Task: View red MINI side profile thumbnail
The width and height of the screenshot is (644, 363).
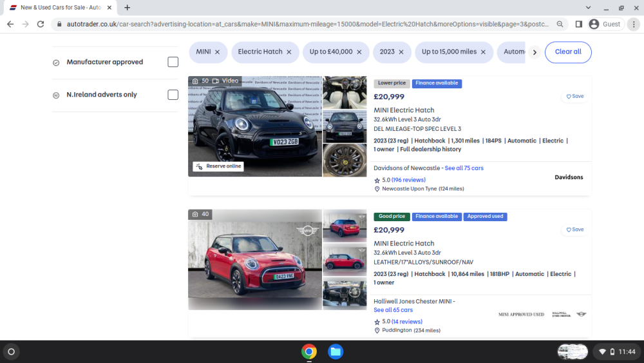Action: 345,259
